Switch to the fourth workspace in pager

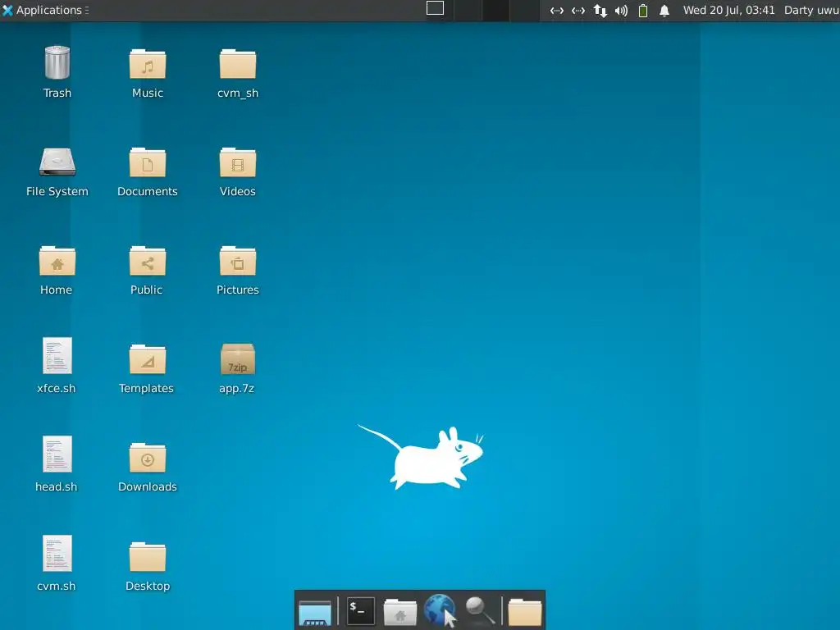(524, 11)
